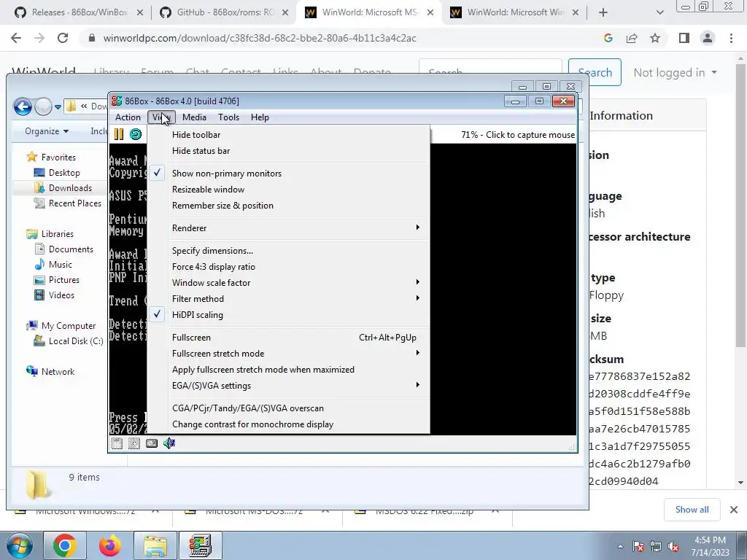The height and width of the screenshot is (560, 747).
Task: Click Explorer's forward navigation arrow
Action: (x=43, y=106)
